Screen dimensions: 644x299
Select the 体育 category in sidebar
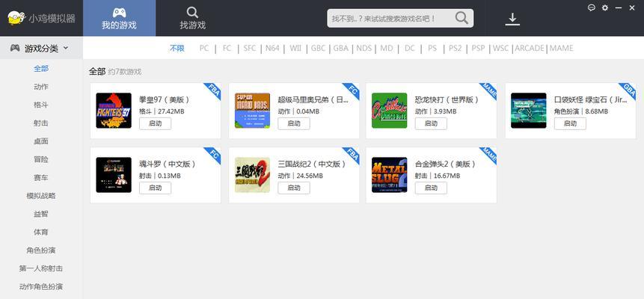coord(41,232)
